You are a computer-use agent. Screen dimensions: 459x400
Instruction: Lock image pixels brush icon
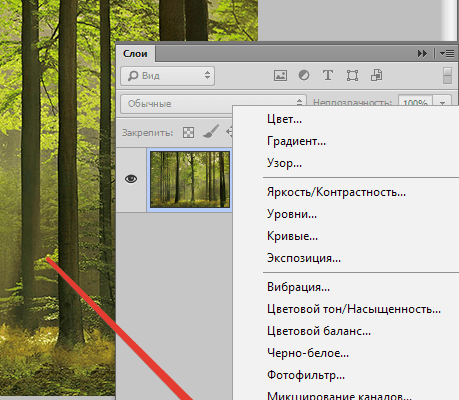click(x=211, y=132)
